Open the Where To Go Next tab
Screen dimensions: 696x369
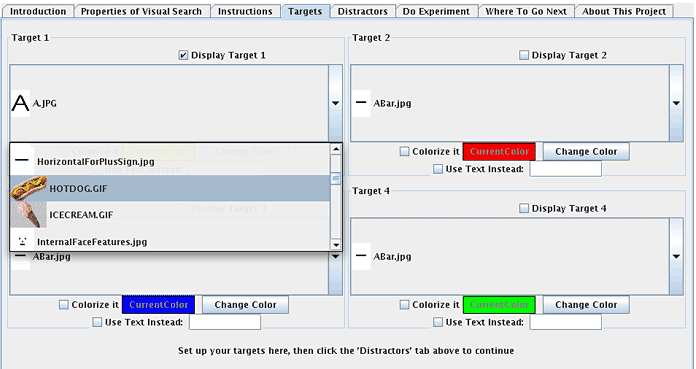(x=526, y=12)
